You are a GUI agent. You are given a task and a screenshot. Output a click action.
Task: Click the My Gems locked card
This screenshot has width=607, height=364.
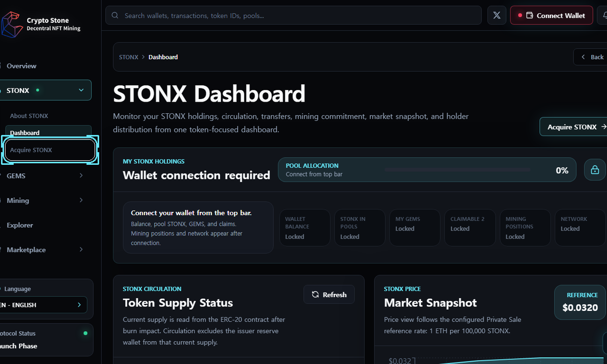[x=415, y=228]
